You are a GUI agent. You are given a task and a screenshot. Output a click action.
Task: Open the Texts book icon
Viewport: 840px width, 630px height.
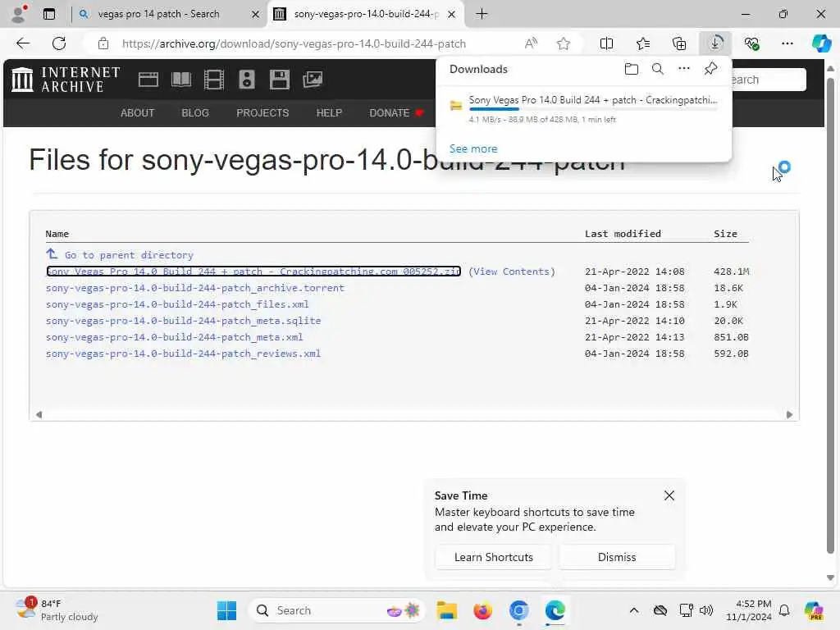pyautogui.click(x=181, y=80)
